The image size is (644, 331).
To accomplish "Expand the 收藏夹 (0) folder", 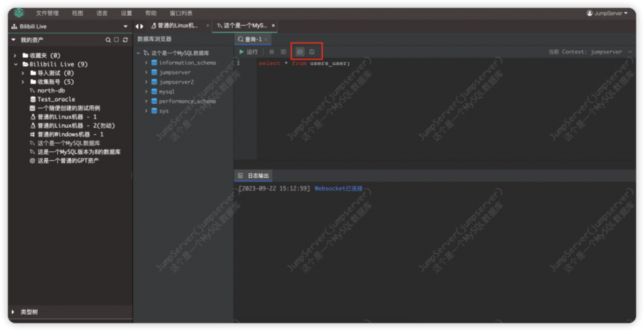I will [x=15, y=55].
